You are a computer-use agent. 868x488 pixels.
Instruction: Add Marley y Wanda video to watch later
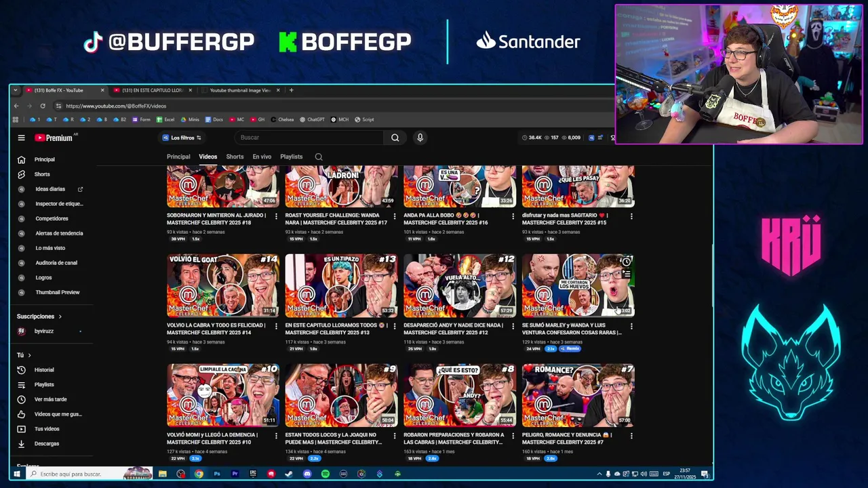coord(627,262)
